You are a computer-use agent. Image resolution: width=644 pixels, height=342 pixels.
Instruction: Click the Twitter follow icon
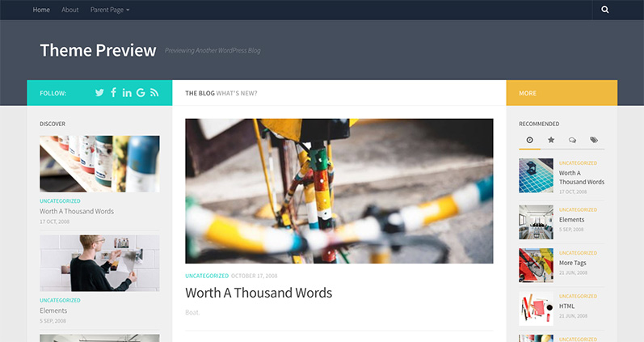[x=99, y=93]
